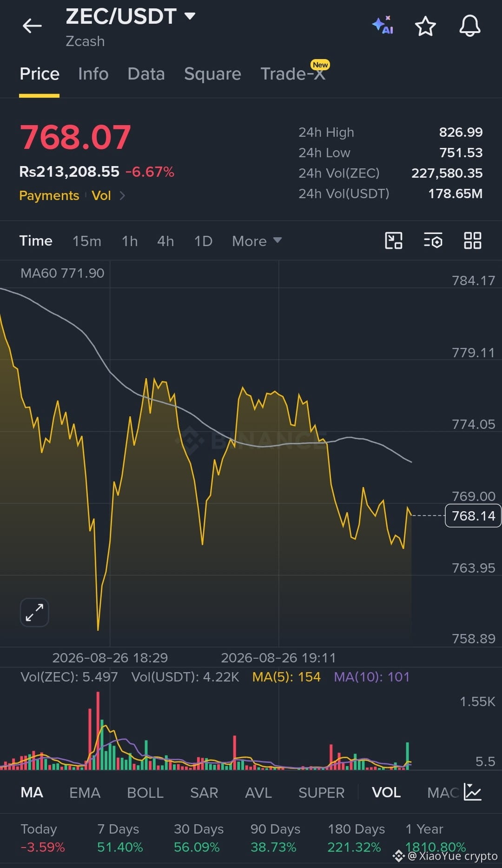Select the Time chart interval
Screen dimensions: 502x868
(36, 241)
